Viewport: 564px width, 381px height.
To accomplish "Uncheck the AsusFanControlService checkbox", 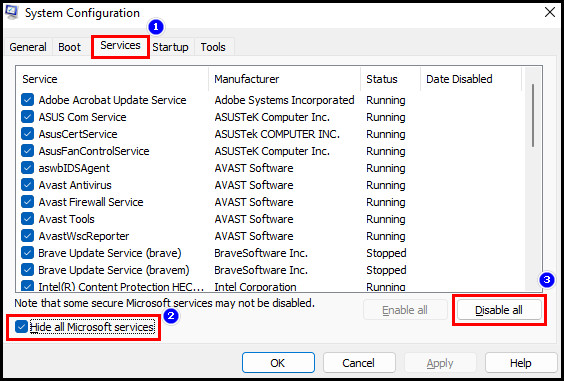I will pos(27,151).
